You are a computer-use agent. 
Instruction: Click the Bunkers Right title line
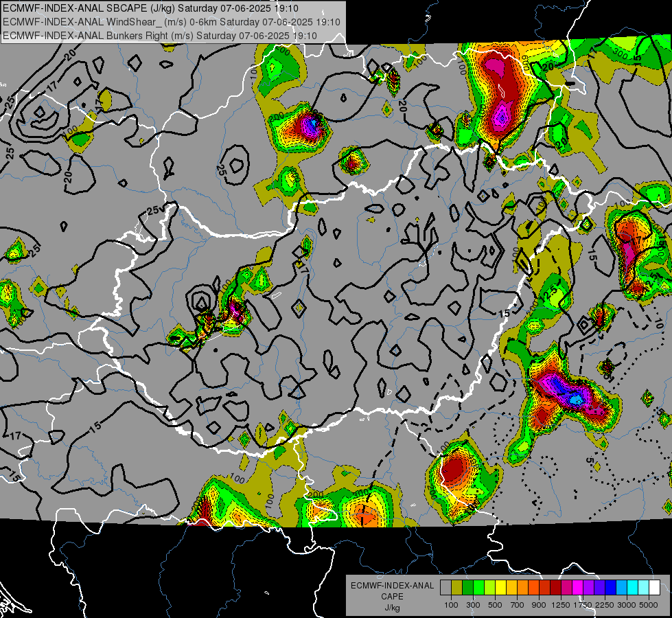pyautogui.click(x=160, y=36)
